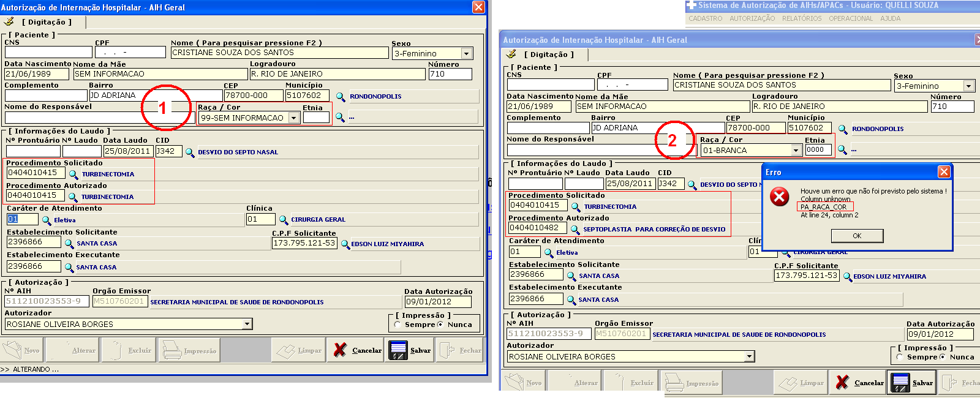Click Cancelar button in left window
Screen dimensions: 980x398
tap(356, 350)
